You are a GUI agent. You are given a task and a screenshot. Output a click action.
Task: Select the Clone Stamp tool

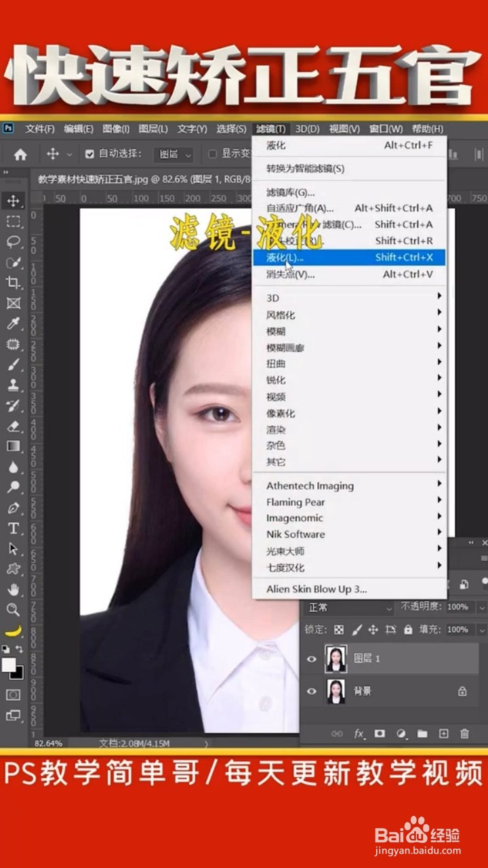coord(14,385)
